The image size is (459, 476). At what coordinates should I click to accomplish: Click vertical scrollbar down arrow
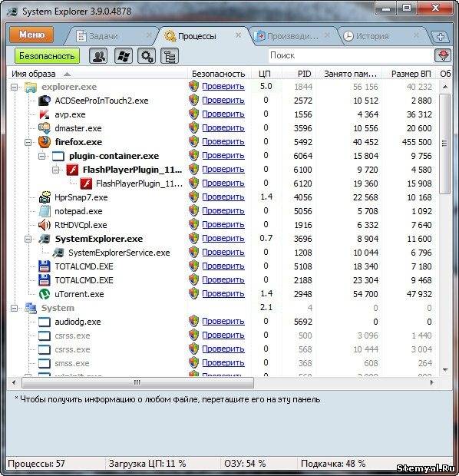click(445, 370)
